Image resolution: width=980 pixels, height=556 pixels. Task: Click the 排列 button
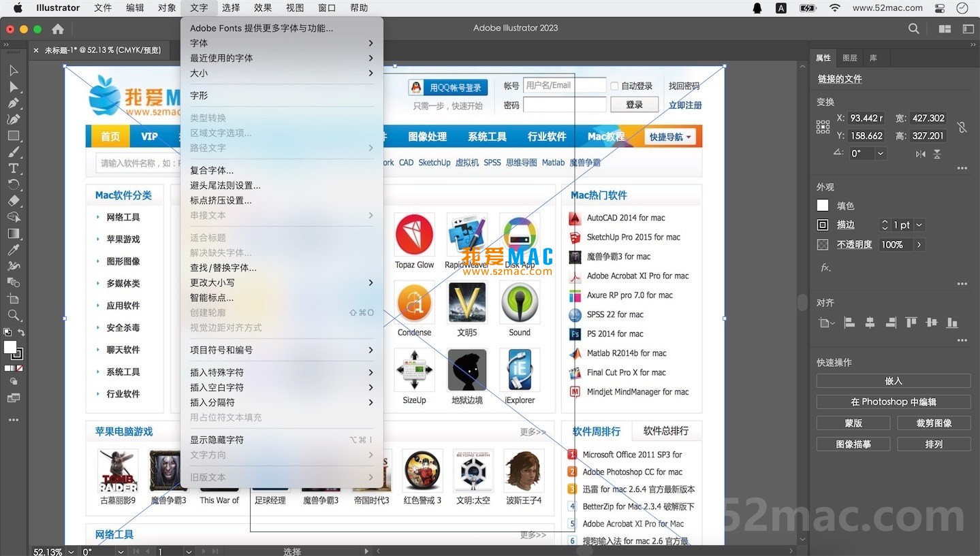point(934,444)
